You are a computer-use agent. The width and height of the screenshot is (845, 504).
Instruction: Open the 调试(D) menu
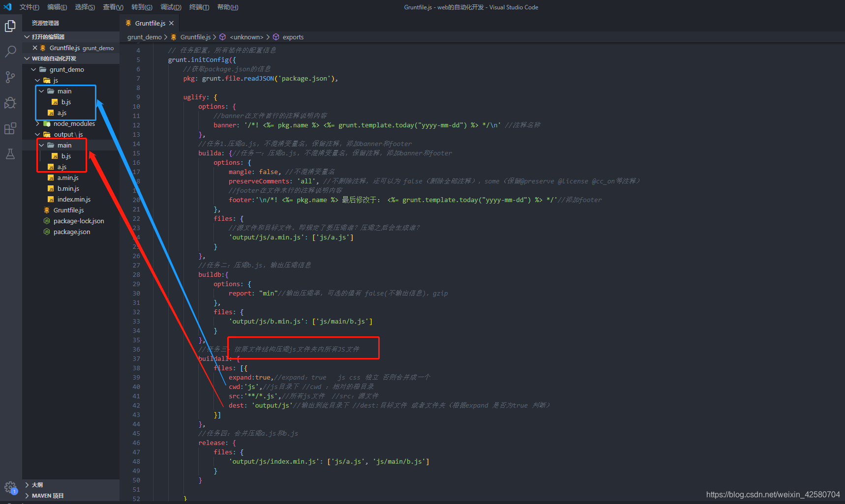tap(171, 7)
